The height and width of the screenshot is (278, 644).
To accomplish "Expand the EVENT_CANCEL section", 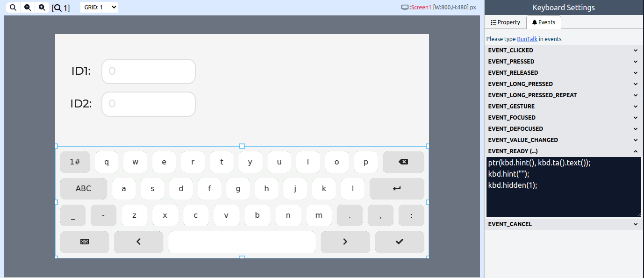I will pyautogui.click(x=563, y=224).
